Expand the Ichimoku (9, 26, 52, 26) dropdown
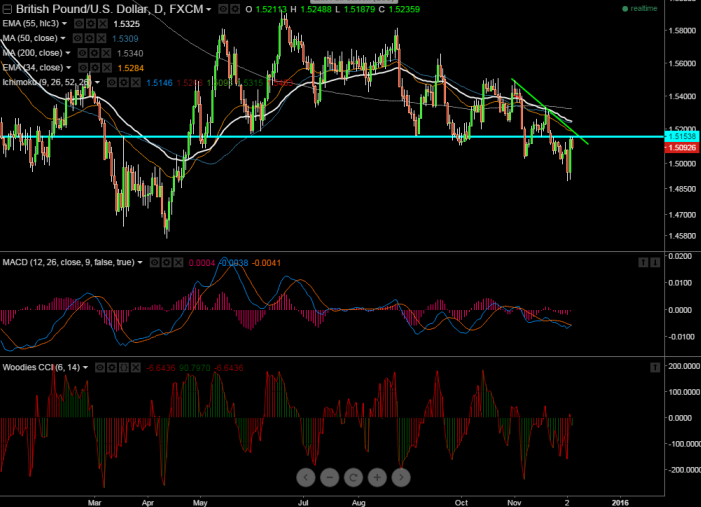 tap(97, 82)
